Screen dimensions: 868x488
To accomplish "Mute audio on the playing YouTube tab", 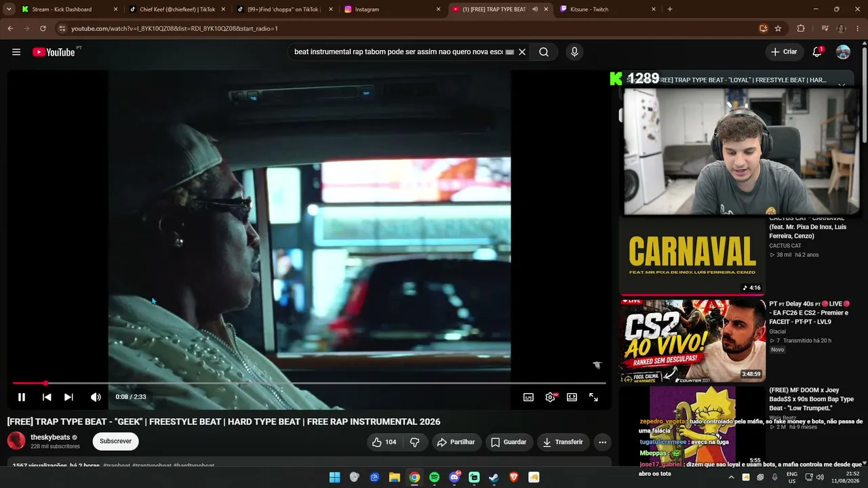I will [535, 9].
